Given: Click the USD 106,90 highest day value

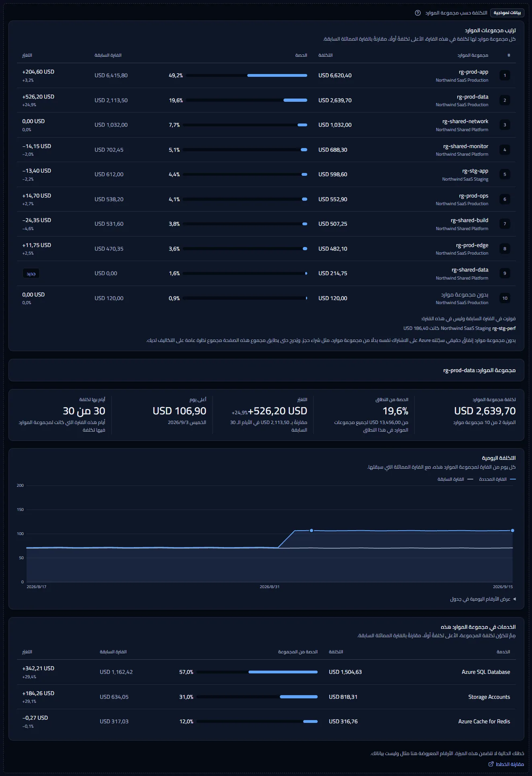Looking at the screenshot, I should click(179, 411).
